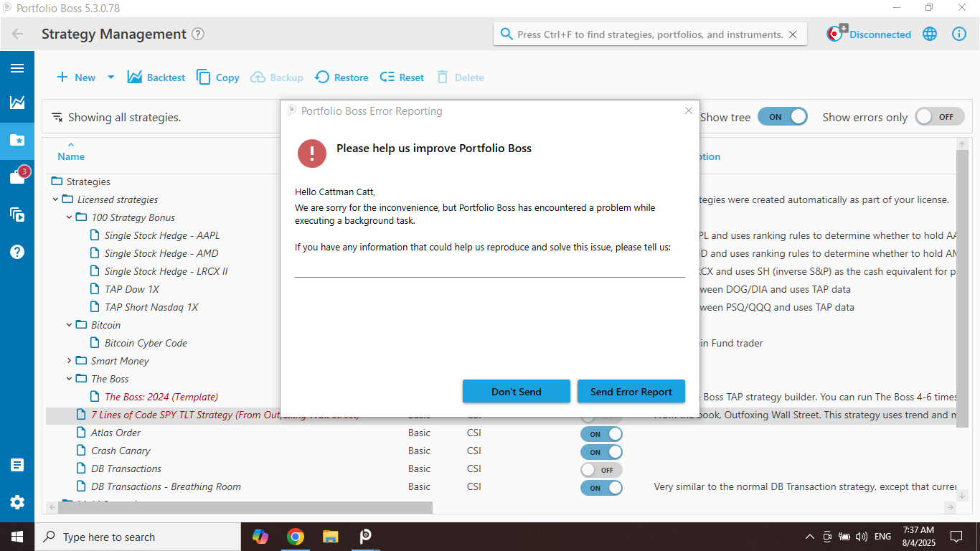Toggle Show tree switch off
The image size is (980, 551).
[782, 117]
